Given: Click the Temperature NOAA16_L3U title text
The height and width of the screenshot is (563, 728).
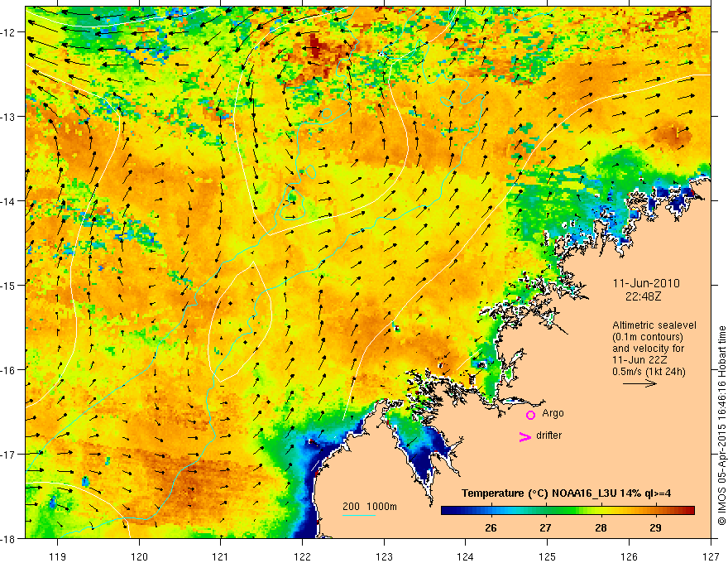Looking at the screenshot, I should click(x=566, y=493).
